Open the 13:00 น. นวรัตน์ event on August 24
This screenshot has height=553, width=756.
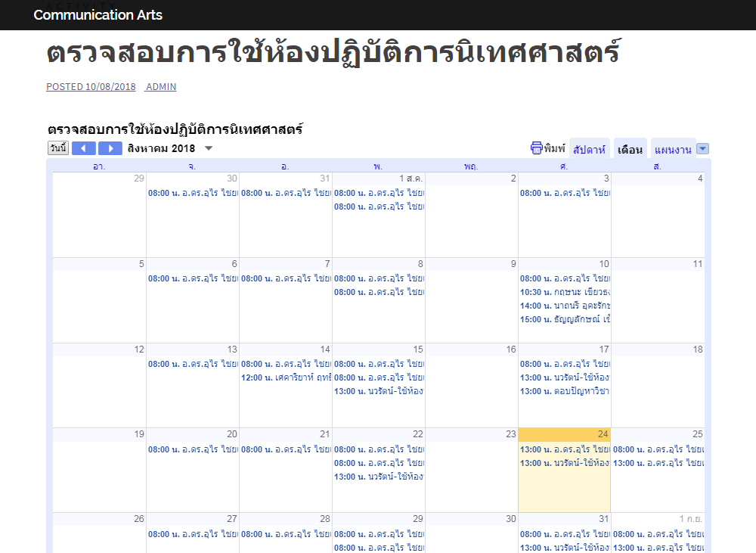click(x=565, y=463)
